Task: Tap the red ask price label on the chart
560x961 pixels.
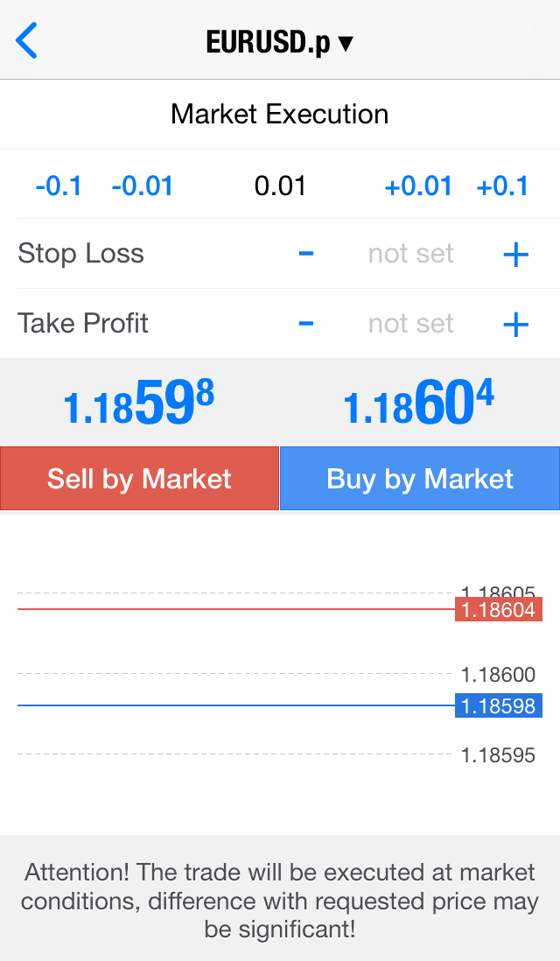Action: [497, 610]
